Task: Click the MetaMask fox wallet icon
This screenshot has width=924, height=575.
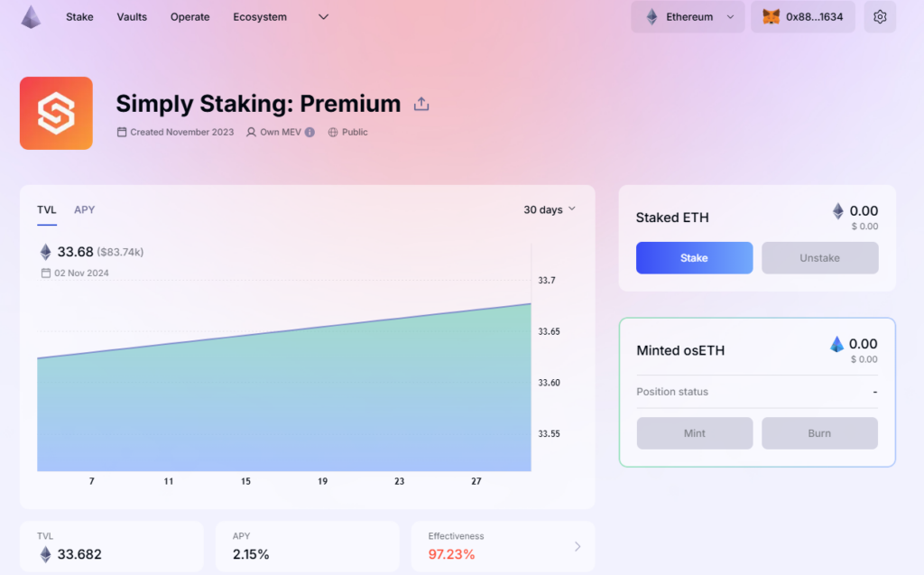Action: click(x=772, y=17)
